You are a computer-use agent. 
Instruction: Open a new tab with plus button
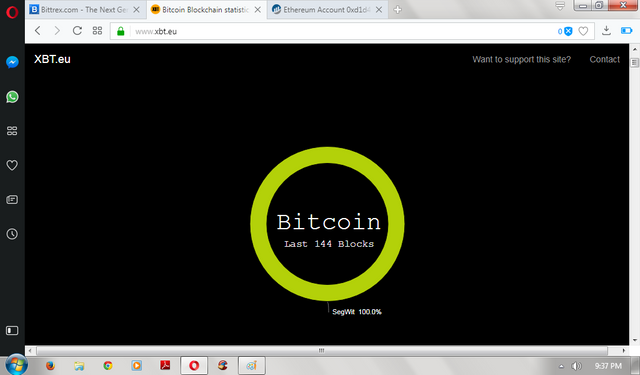pyautogui.click(x=398, y=10)
